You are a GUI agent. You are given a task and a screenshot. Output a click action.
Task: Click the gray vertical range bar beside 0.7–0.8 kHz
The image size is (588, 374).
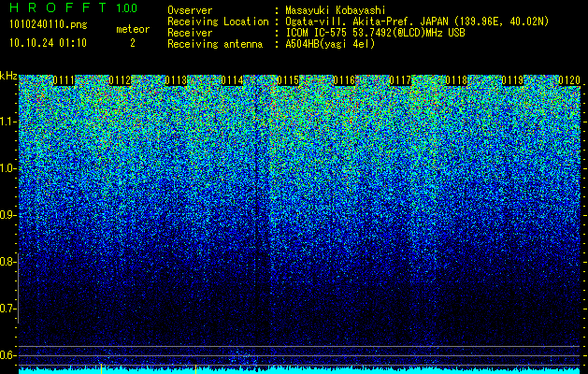coord(19,288)
